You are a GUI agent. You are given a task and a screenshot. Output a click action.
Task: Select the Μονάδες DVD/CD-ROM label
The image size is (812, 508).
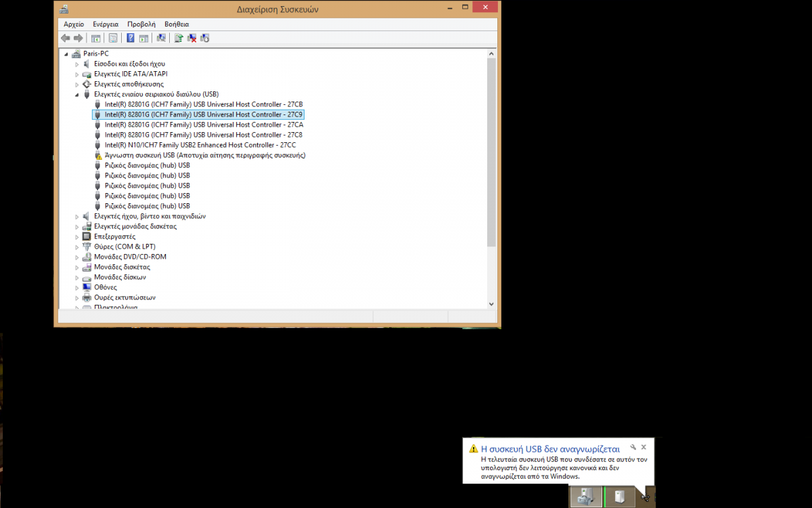[130, 257]
